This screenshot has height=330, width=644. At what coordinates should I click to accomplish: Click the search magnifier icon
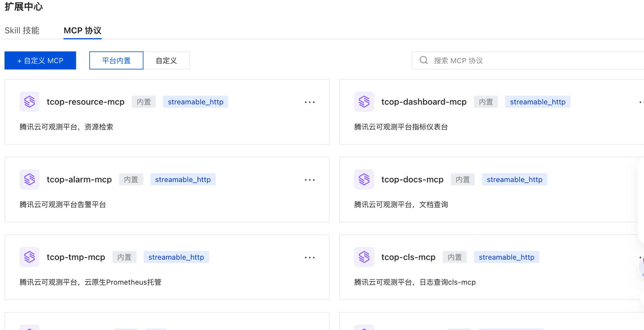pyautogui.click(x=424, y=60)
